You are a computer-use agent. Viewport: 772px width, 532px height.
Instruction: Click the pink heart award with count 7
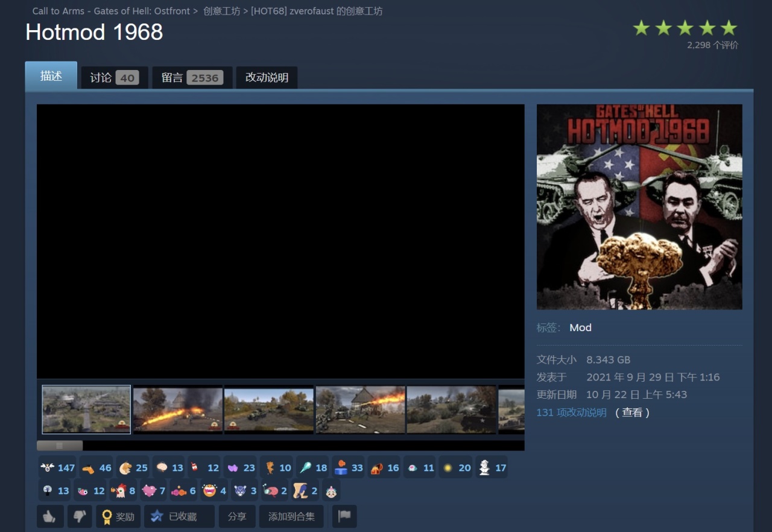point(154,491)
